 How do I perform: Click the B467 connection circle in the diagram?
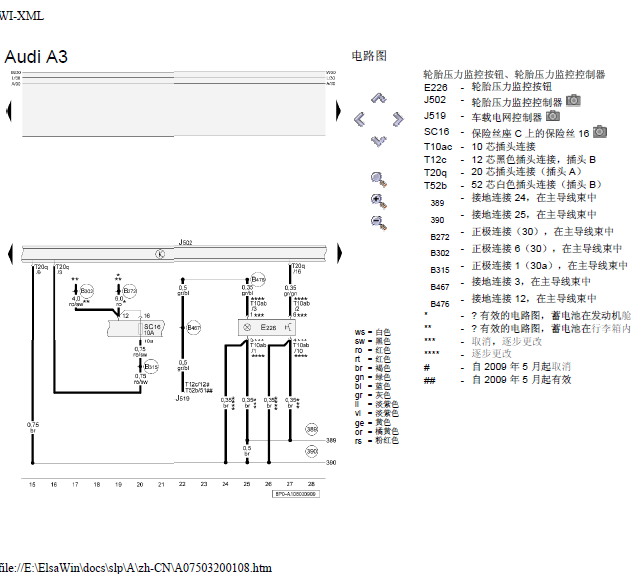point(194,328)
